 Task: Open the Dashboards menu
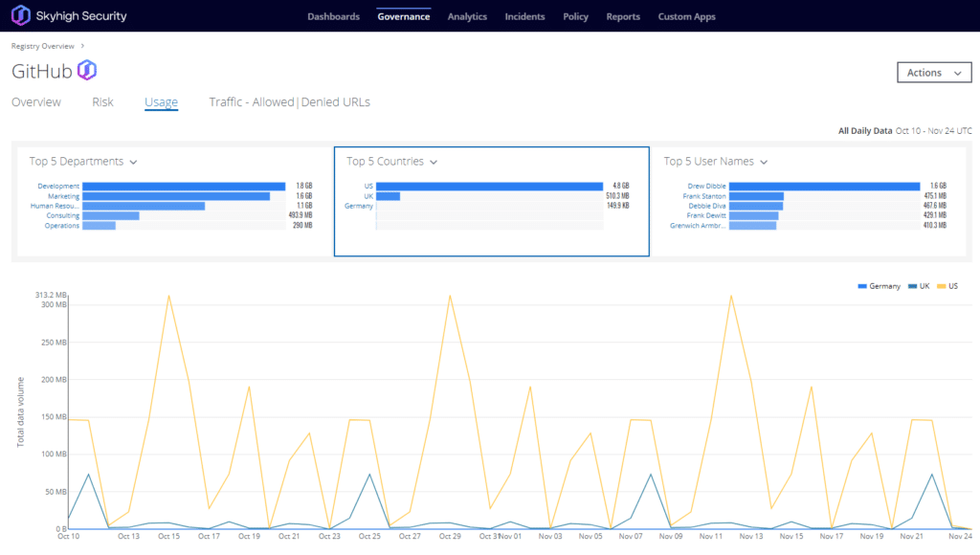pyautogui.click(x=333, y=16)
